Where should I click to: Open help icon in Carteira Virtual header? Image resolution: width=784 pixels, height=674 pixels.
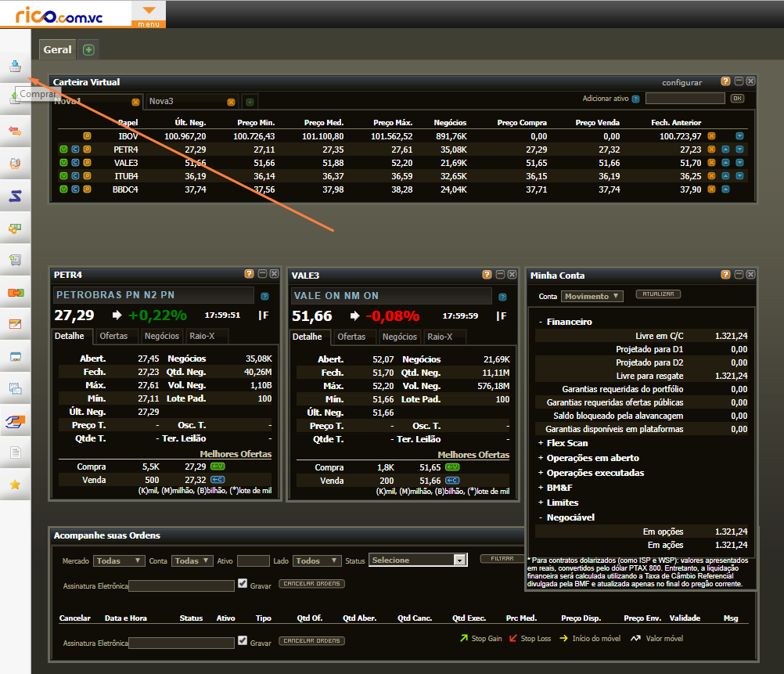(x=725, y=81)
